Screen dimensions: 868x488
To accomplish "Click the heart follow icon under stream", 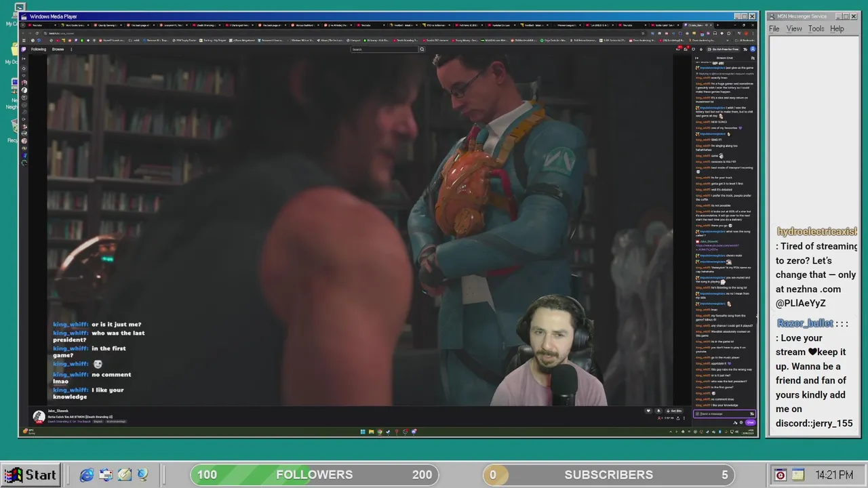I will tap(648, 411).
